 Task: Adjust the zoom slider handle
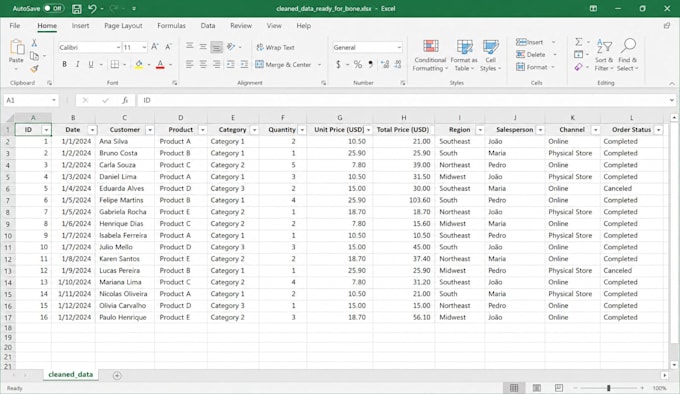pos(608,388)
